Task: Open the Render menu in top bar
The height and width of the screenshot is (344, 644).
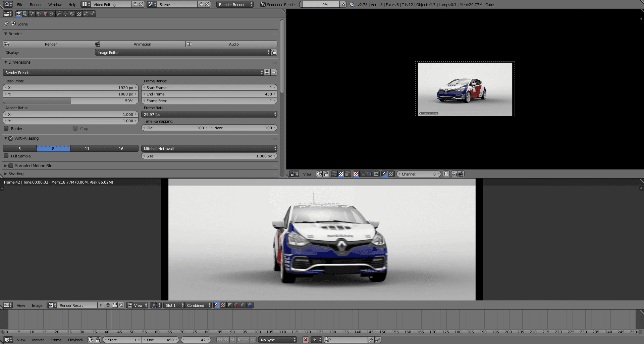Action: pos(36,5)
